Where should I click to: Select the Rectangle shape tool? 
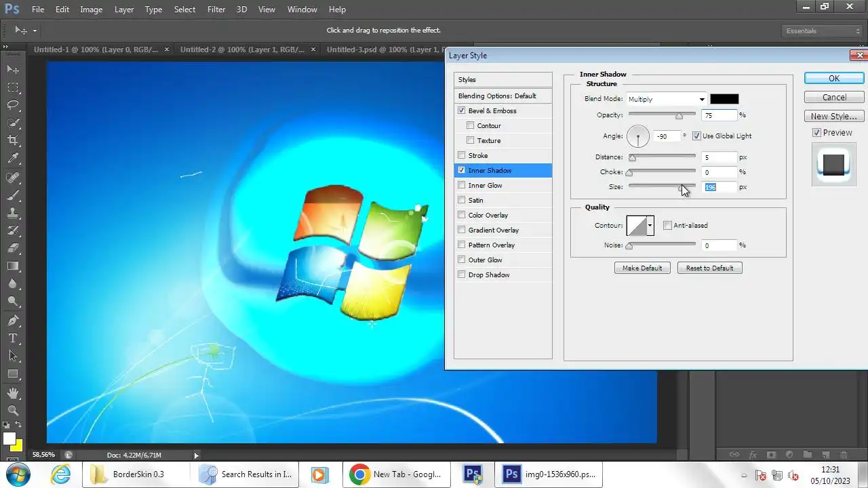[x=13, y=373]
